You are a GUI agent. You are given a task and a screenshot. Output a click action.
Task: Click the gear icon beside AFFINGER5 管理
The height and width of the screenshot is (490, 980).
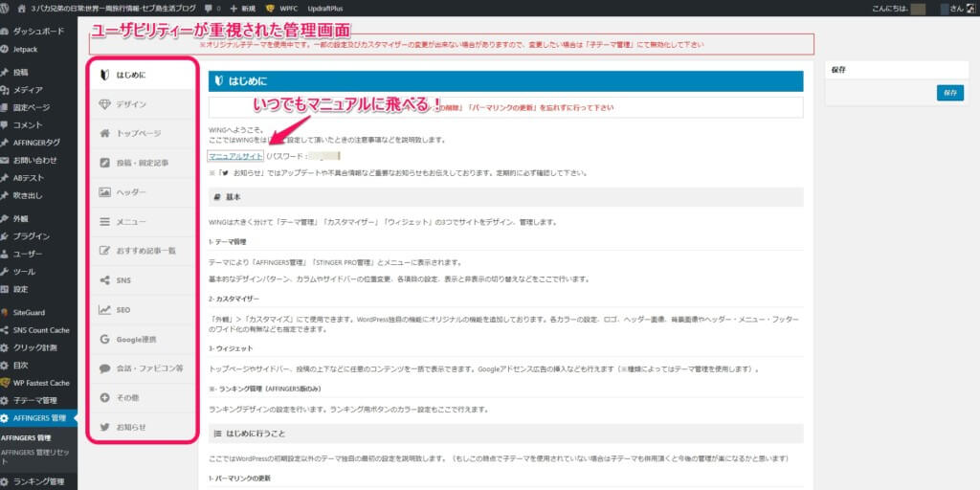[x=5, y=418]
